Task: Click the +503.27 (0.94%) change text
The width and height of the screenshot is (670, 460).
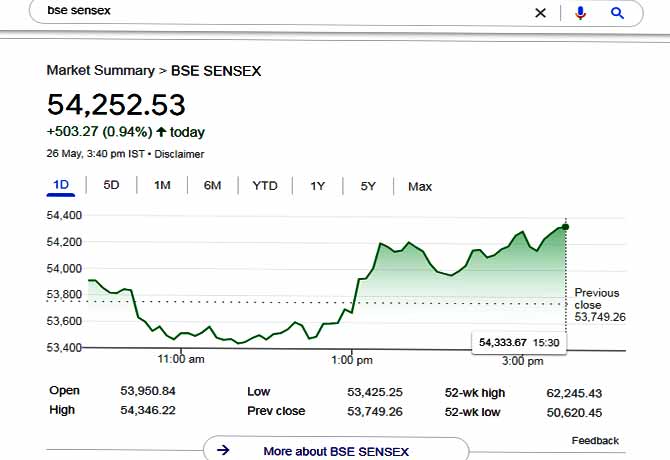Action: (x=100, y=132)
